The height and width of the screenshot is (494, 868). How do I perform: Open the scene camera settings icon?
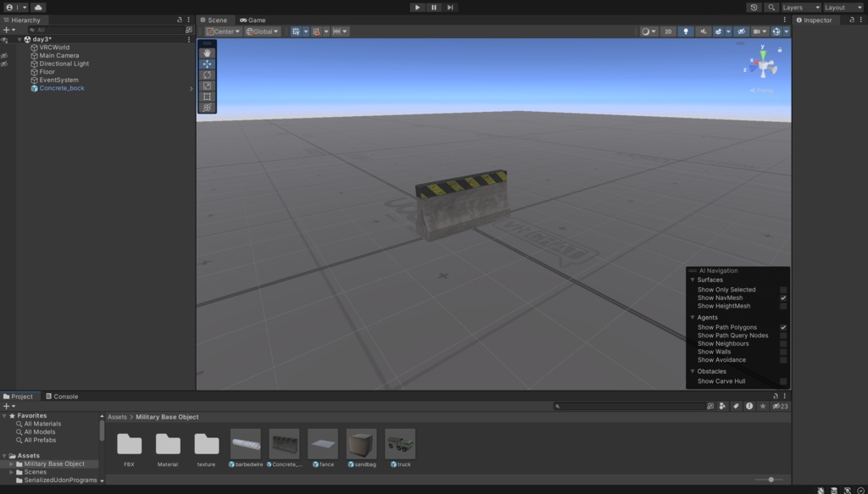point(757,31)
